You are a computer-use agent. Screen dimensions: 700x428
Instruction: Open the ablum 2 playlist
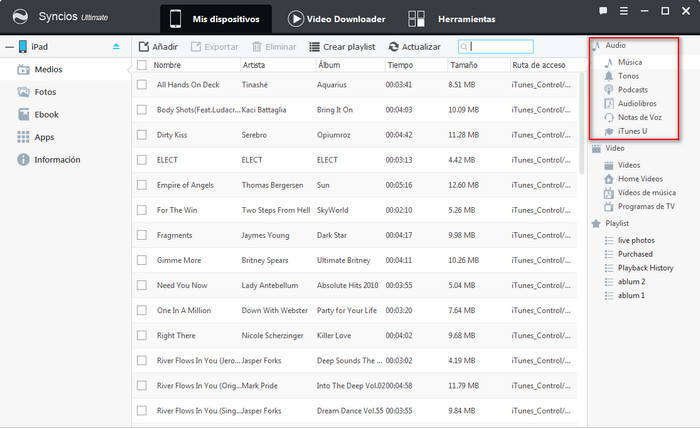(x=631, y=282)
